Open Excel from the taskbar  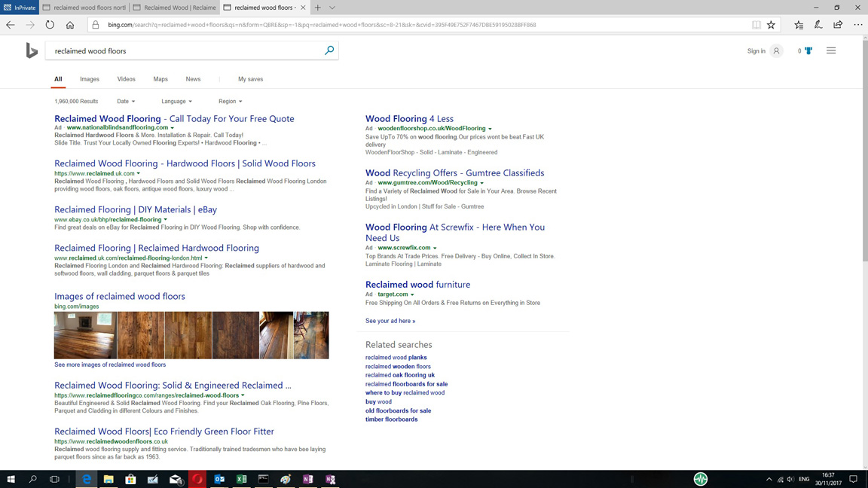pyautogui.click(x=241, y=479)
